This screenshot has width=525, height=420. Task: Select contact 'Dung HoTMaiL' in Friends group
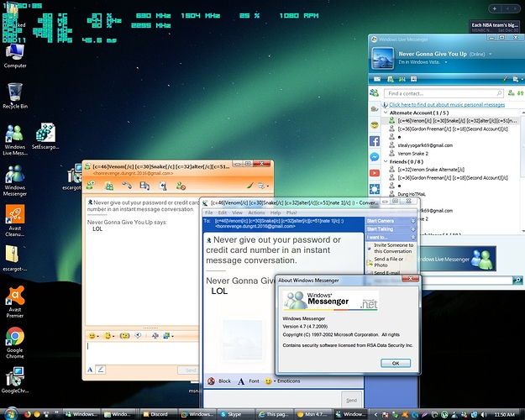(412, 194)
